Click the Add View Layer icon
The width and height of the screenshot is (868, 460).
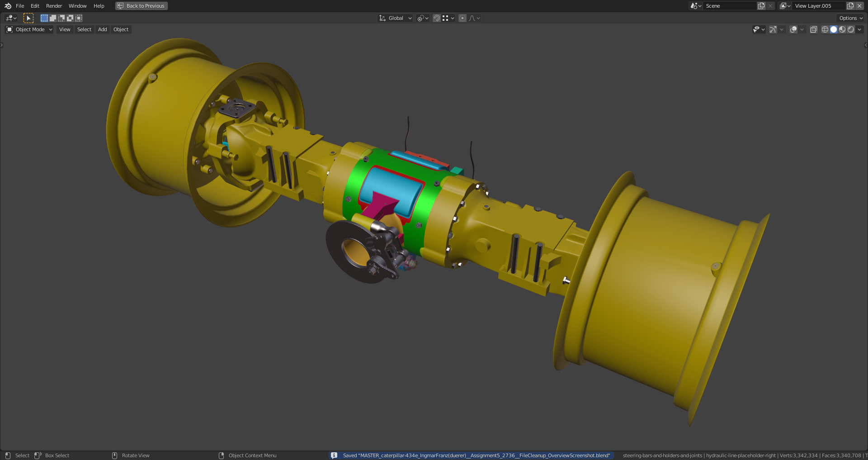tap(850, 6)
